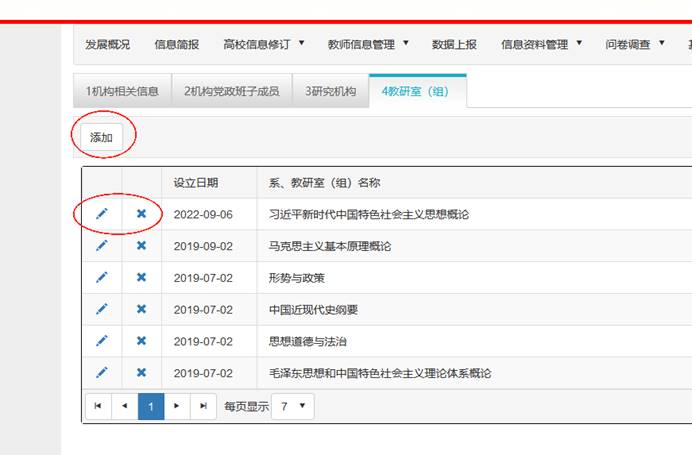This screenshot has height=455, width=692.
Task: Delete the 毛泽东思想 course row
Action: (141, 373)
